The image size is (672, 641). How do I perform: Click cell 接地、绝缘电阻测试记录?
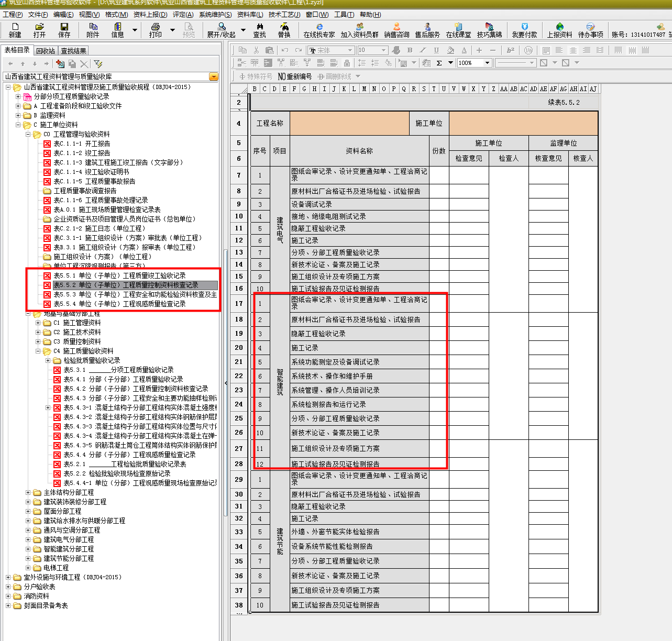point(359,216)
